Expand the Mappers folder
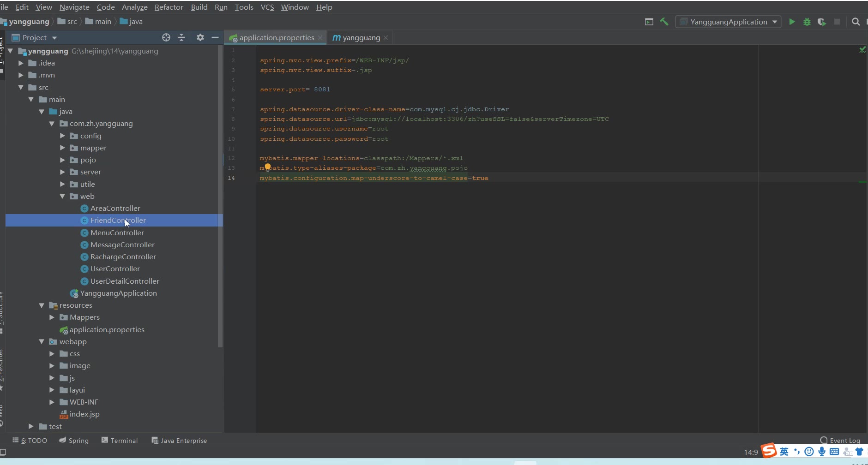 point(52,317)
